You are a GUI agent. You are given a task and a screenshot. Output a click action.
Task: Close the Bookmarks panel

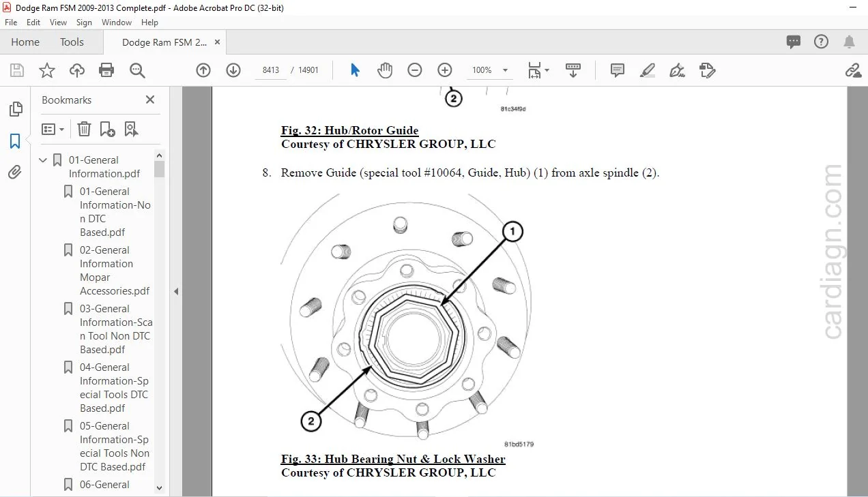(x=150, y=100)
